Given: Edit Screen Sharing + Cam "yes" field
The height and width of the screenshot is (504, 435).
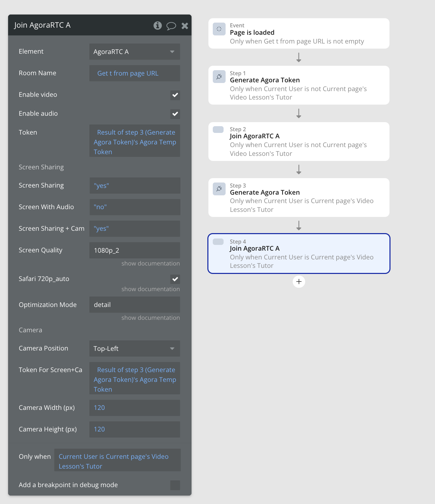Looking at the screenshot, I should click(x=135, y=229).
